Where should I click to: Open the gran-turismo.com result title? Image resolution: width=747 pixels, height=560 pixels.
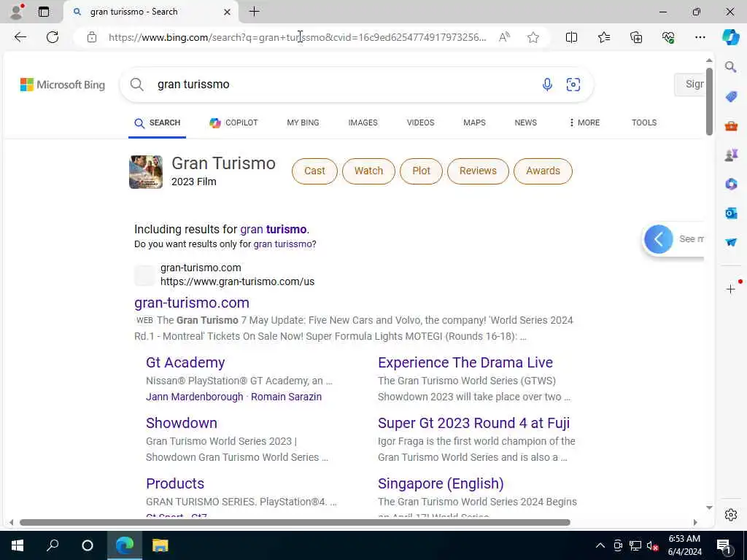[192, 303]
